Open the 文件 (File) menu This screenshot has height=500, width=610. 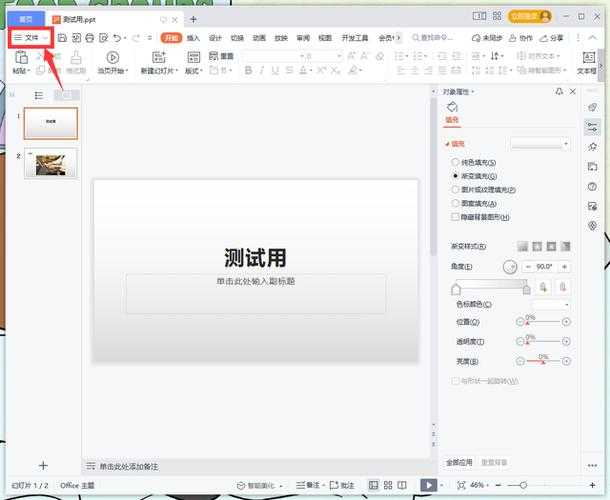(x=31, y=38)
